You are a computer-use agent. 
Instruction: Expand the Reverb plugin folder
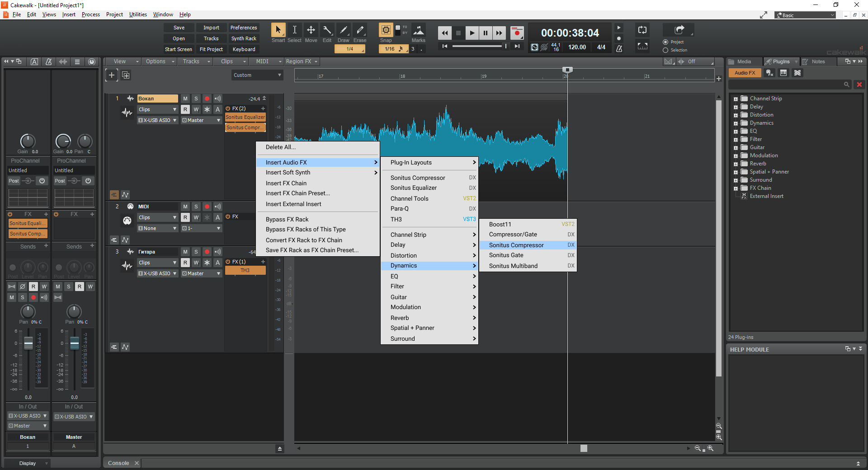click(736, 164)
